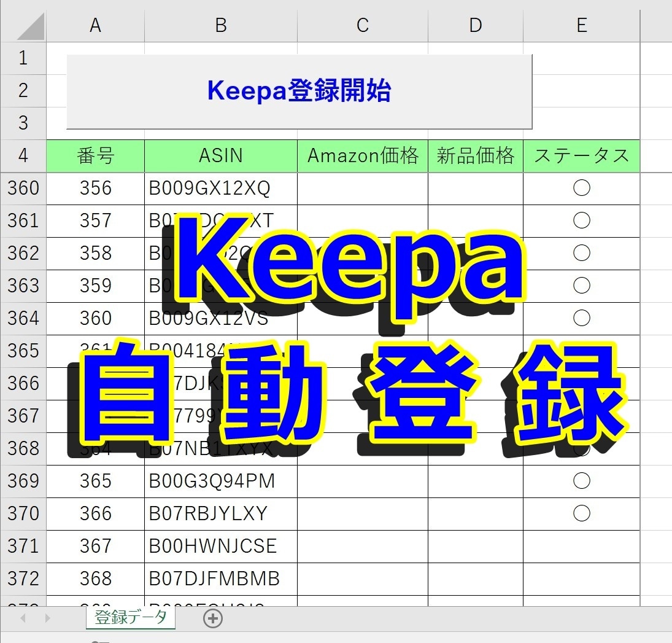Select cell containing B07RBJYLXY
The image size is (672, 643).
(221, 514)
